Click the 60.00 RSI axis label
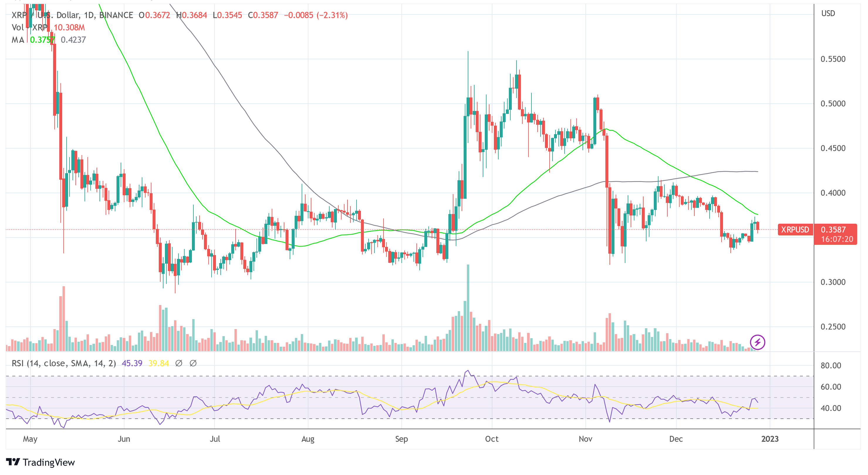The height and width of the screenshot is (475, 868). [x=831, y=387]
